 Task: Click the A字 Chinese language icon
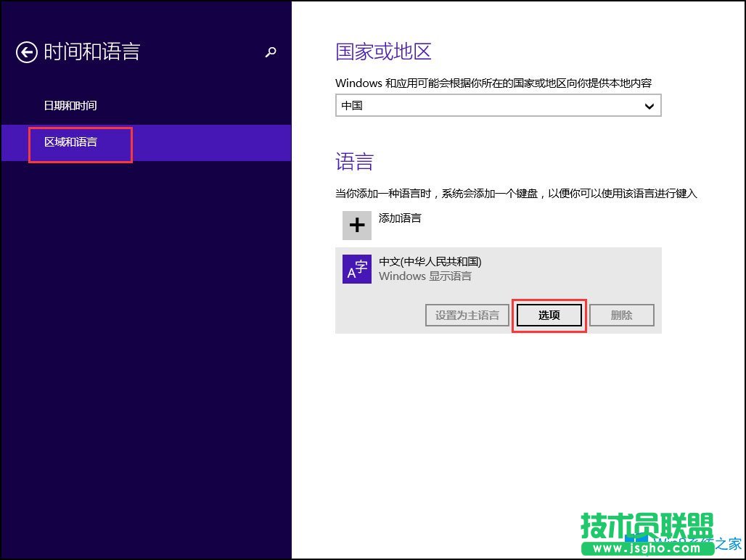point(356,269)
